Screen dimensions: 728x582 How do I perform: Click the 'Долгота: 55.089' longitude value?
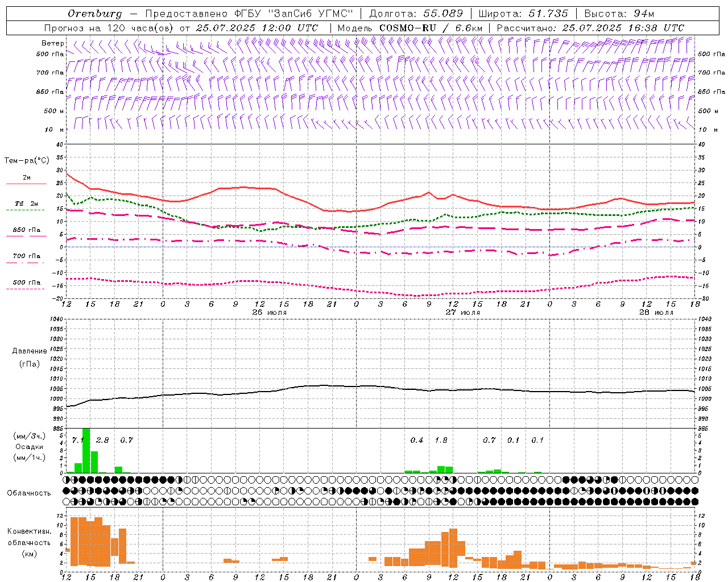(416, 14)
